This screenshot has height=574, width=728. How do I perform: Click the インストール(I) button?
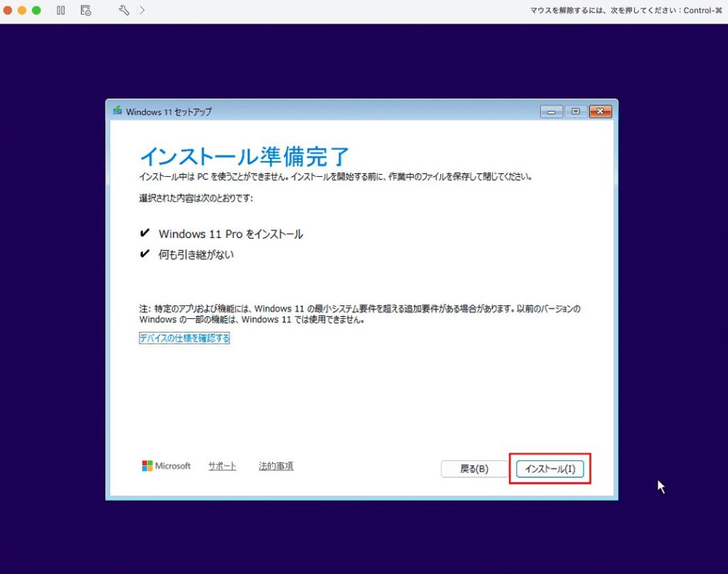[x=550, y=469]
